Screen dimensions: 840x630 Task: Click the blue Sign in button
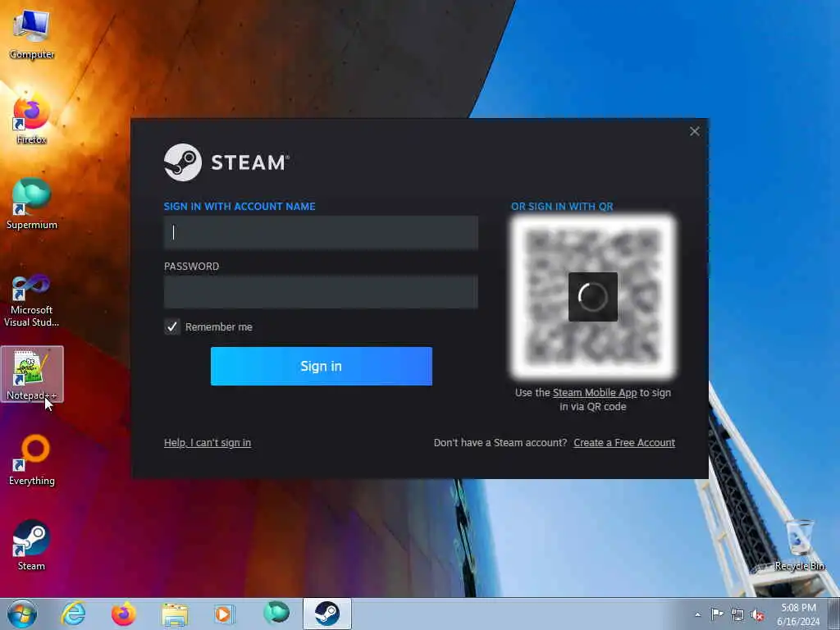coord(322,366)
